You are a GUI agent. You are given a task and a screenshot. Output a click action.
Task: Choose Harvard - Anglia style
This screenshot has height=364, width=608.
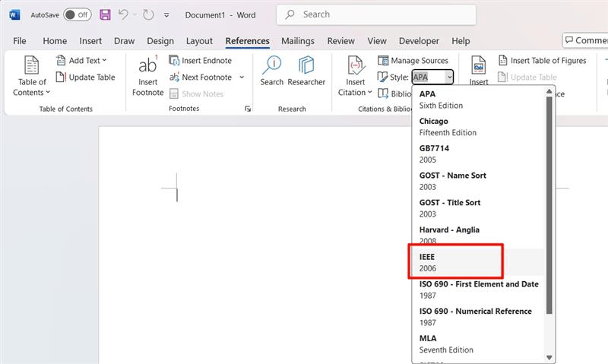(x=478, y=236)
